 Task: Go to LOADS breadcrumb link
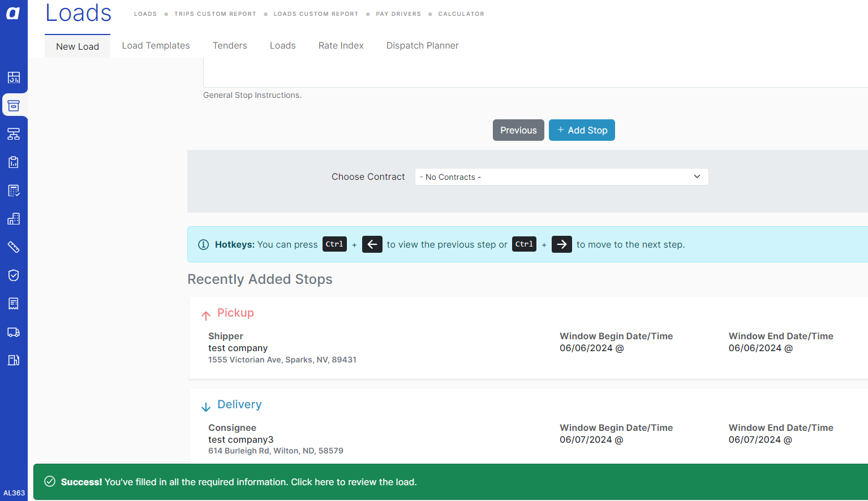point(145,14)
